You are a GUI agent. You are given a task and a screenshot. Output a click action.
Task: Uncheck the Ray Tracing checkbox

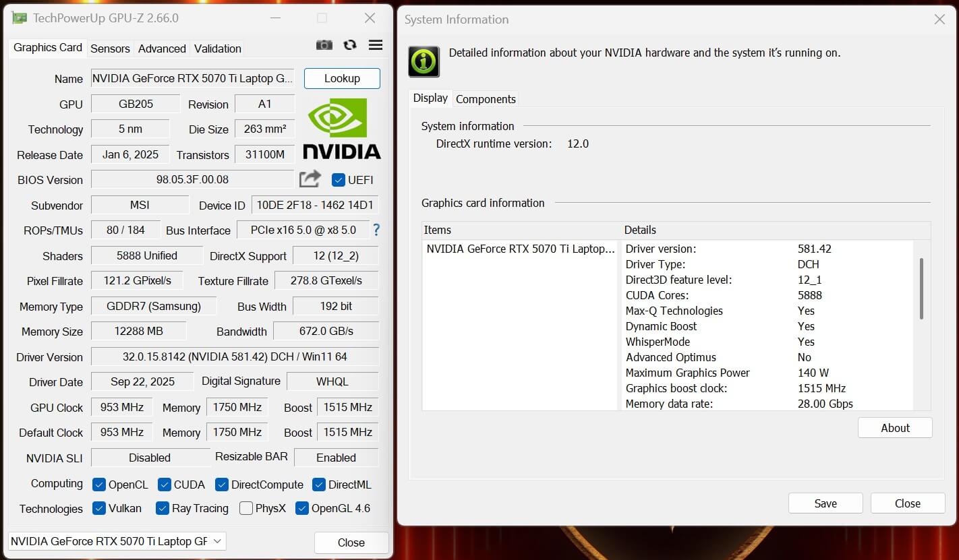(162, 508)
